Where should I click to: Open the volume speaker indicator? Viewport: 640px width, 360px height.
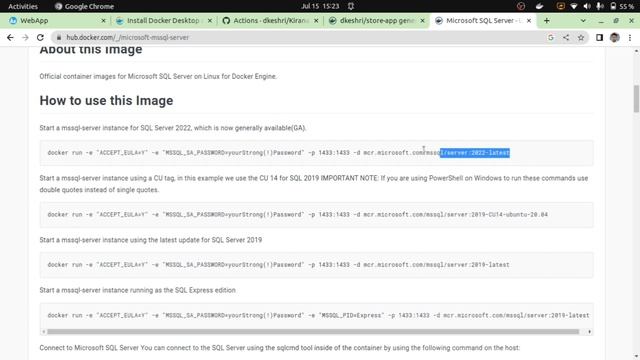click(x=587, y=6)
